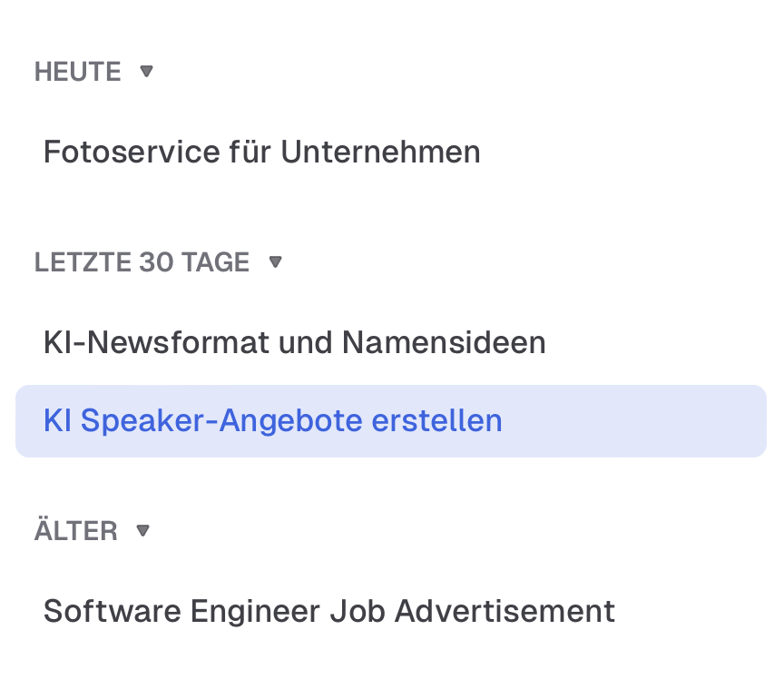
Task: Open the chat Fotoservice für Unternehmen
Action: pos(261,152)
